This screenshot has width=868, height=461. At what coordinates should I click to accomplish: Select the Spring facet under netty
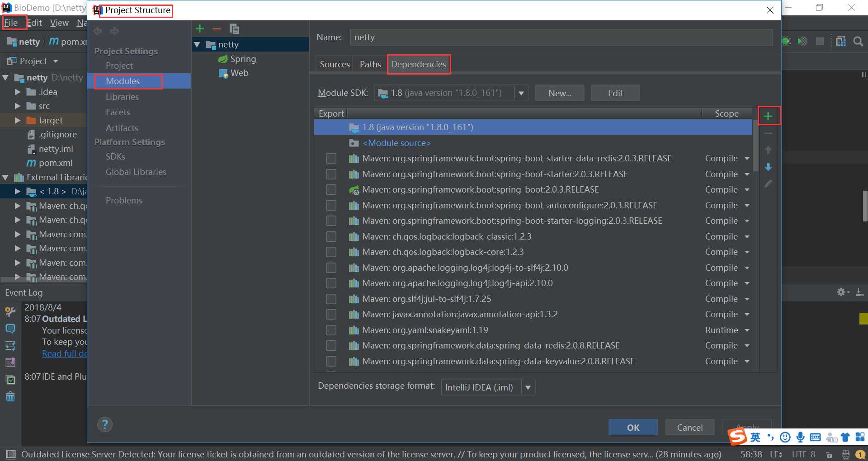(237, 59)
